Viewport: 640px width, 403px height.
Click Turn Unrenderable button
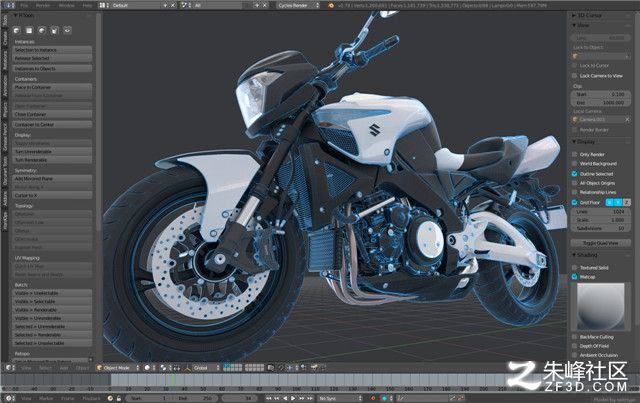coord(52,151)
